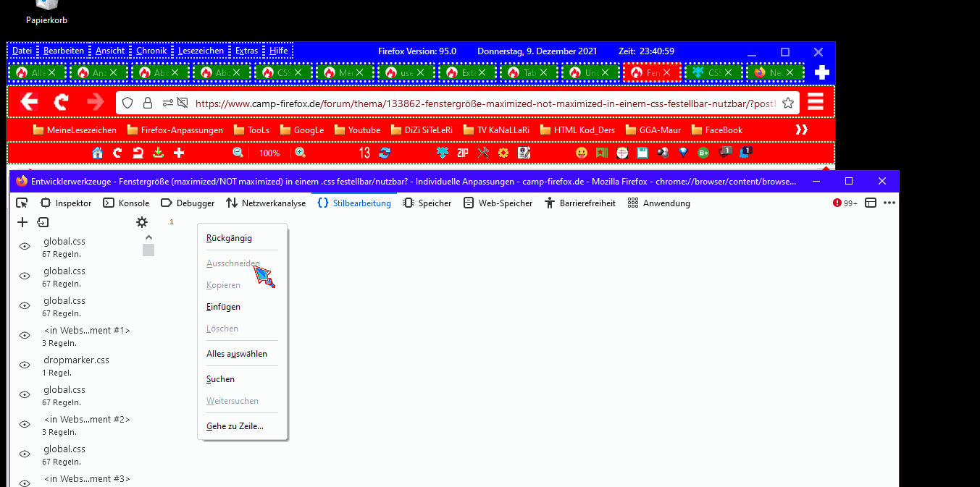
Task: Open the FaceBook bookmark folder
Action: click(717, 130)
